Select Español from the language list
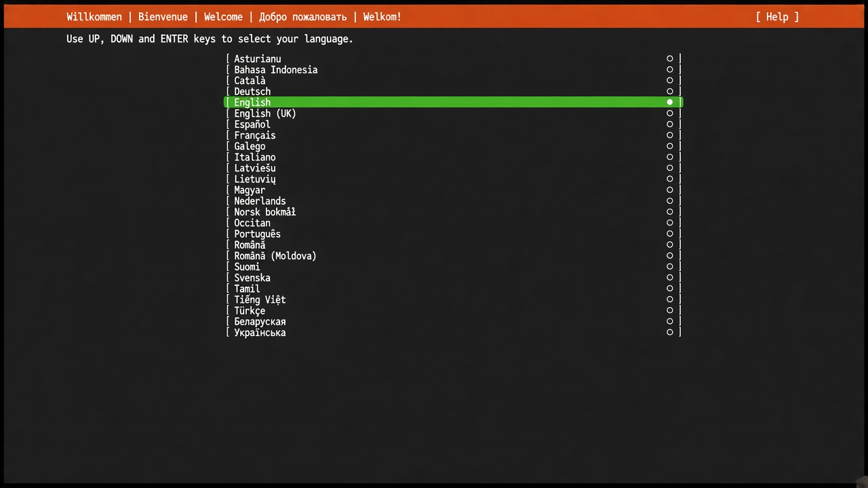The image size is (868, 488). coord(453,125)
